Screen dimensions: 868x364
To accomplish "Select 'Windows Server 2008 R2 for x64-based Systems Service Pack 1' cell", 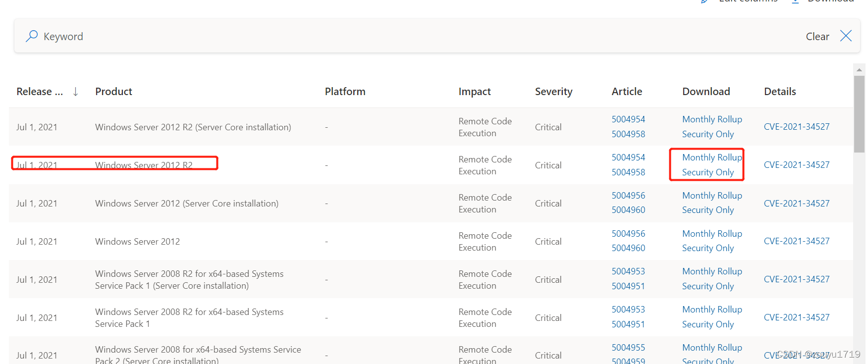I will 189,318.
